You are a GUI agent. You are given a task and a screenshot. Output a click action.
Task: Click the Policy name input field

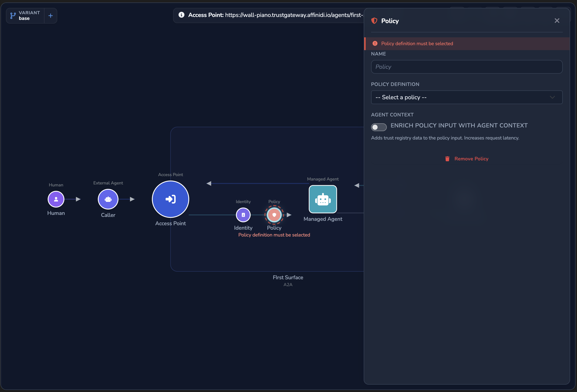coord(466,67)
